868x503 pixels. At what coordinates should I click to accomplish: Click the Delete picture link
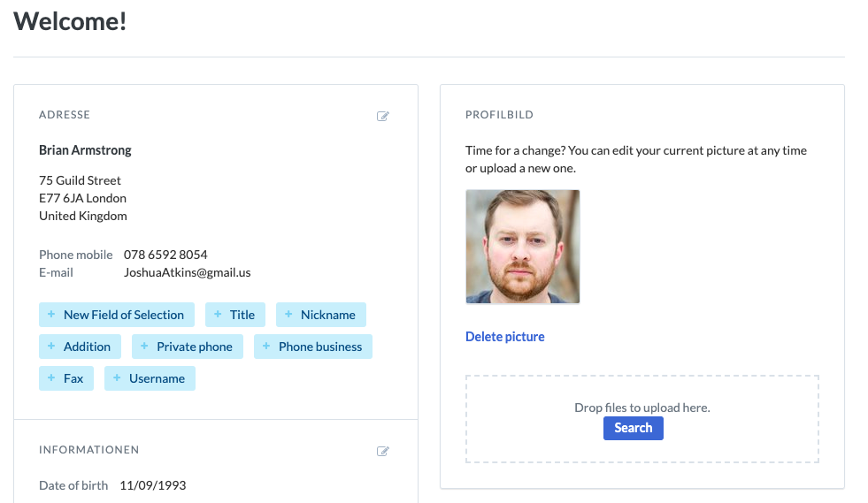point(505,337)
